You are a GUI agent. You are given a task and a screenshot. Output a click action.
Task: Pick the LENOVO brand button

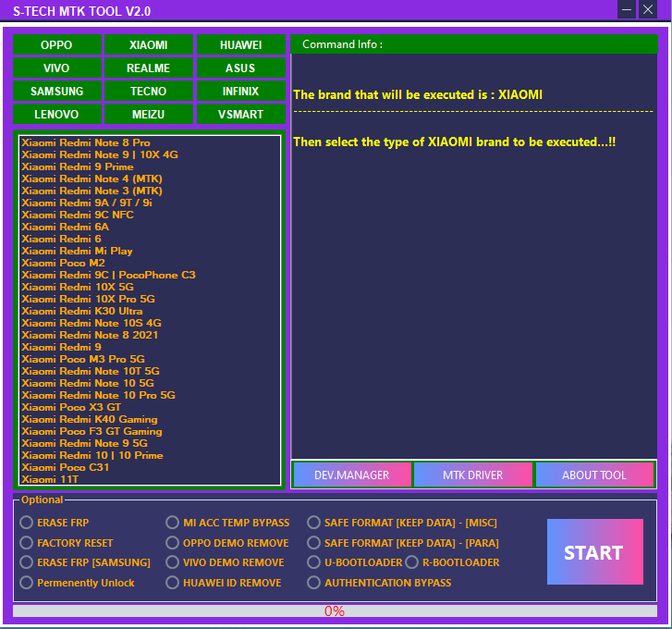coord(57,114)
